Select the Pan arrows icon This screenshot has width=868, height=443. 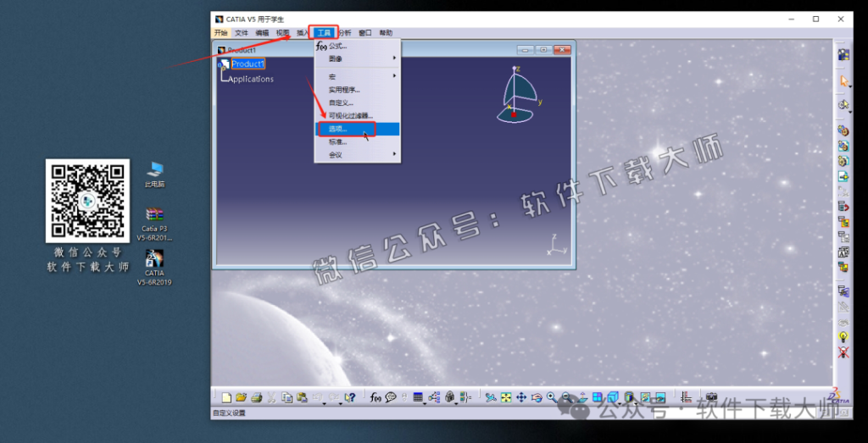click(521, 397)
